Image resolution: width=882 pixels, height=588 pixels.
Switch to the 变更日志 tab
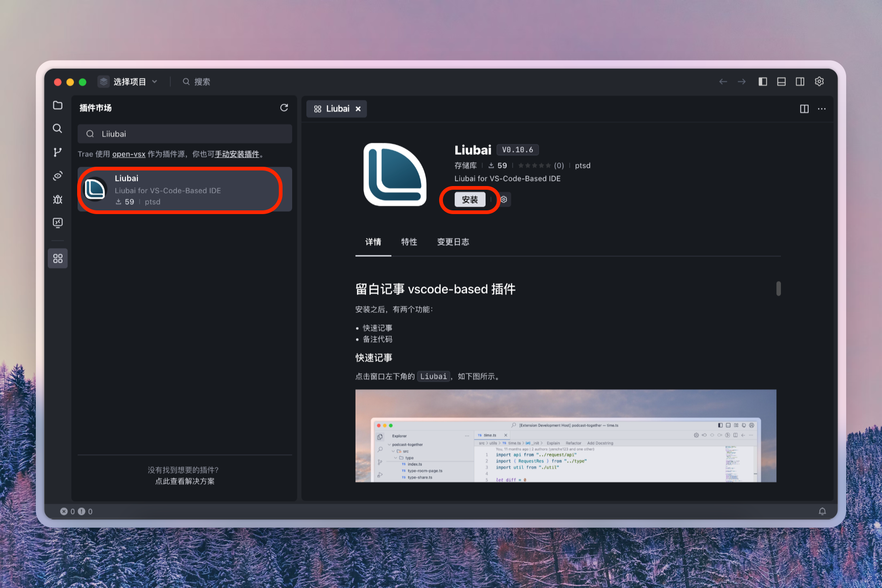(453, 242)
